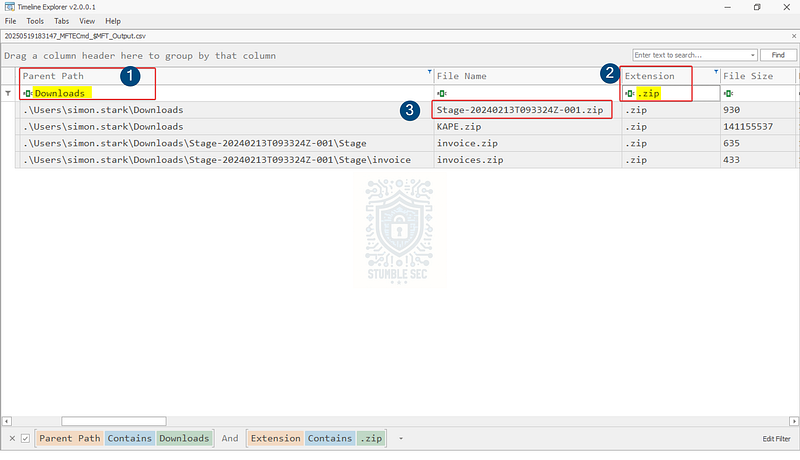The image size is (800, 460).
Task: Expand the search box dropdown arrow
Action: [753, 55]
